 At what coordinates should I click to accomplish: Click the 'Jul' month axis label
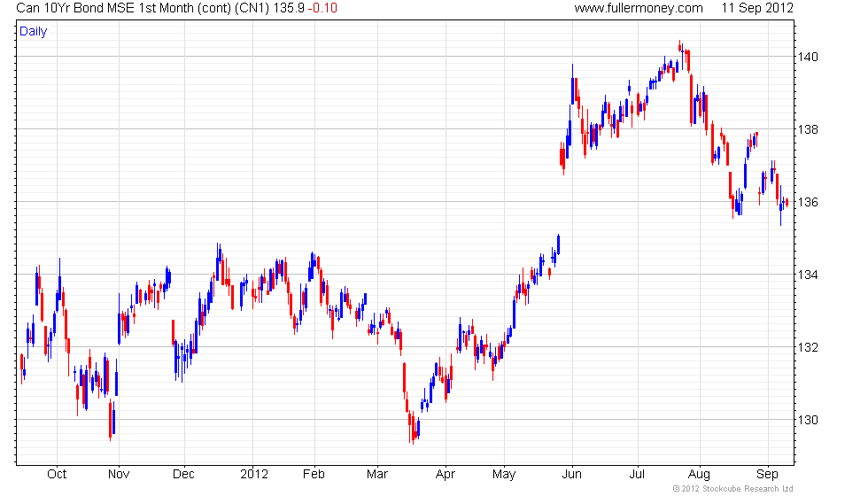pos(637,475)
